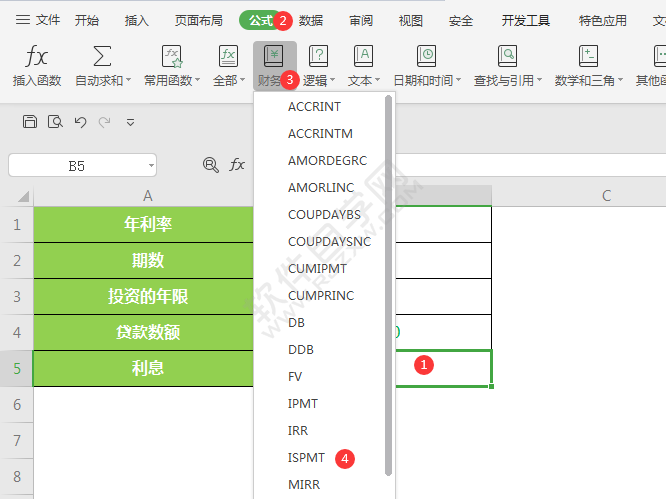Expand the quick access toolbar customize arrow
The height and width of the screenshot is (499, 666).
[x=130, y=123]
